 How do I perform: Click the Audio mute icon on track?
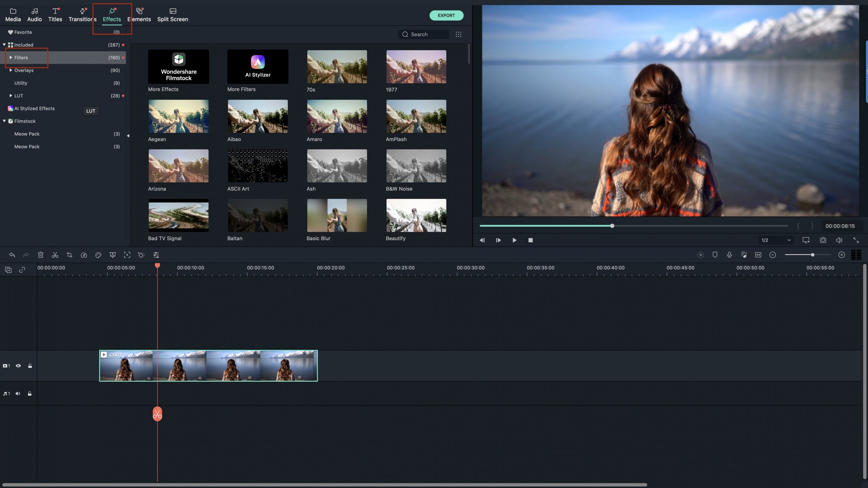click(17, 393)
